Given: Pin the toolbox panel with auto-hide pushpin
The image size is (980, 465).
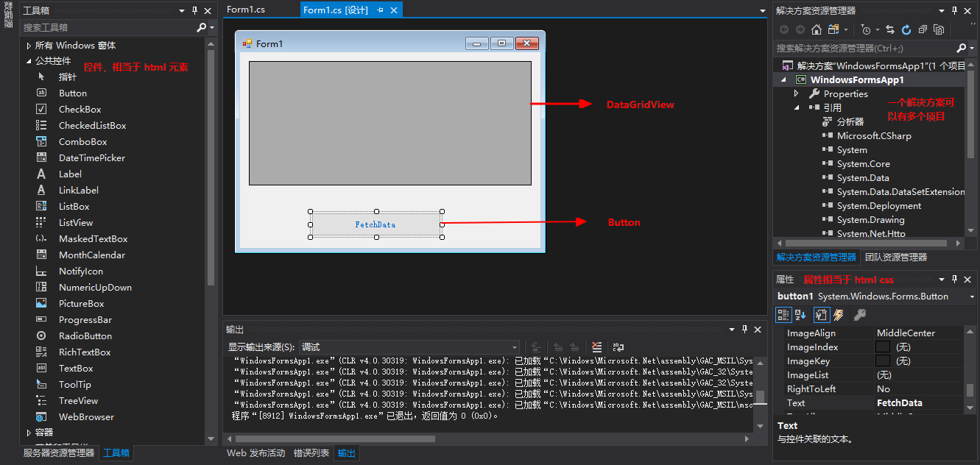Looking at the screenshot, I should pyautogui.click(x=194, y=11).
